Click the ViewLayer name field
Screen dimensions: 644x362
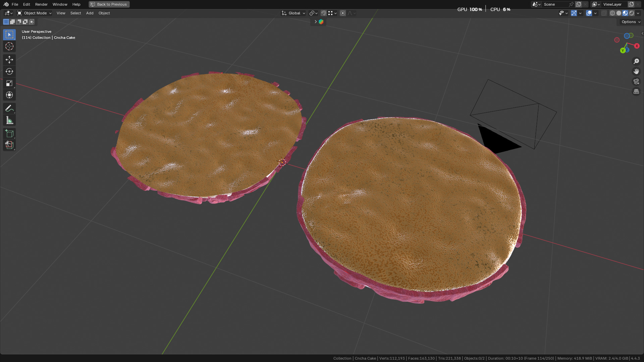pos(614,4)
